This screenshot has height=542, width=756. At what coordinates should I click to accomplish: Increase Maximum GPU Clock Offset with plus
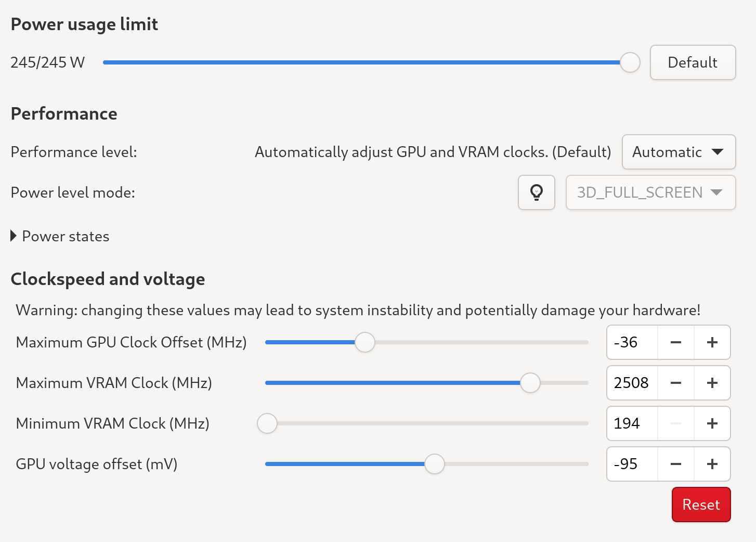tap(712, 342)
